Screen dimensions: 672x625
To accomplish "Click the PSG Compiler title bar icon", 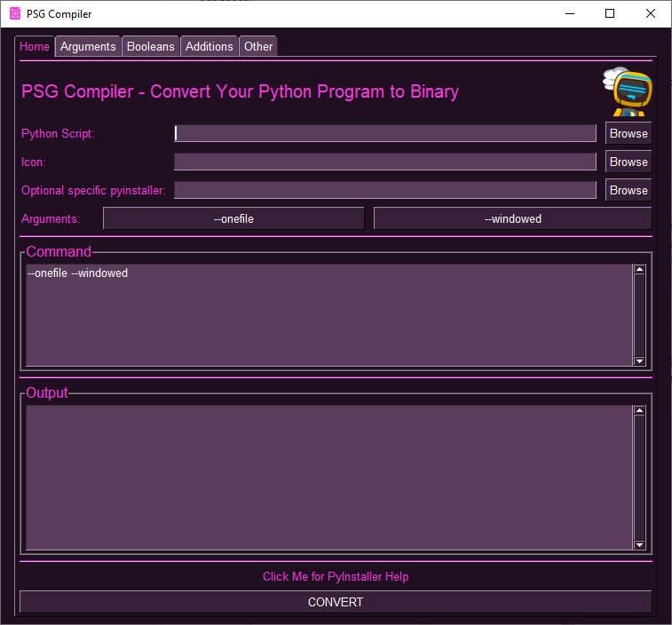I will (x=14, y=13).
